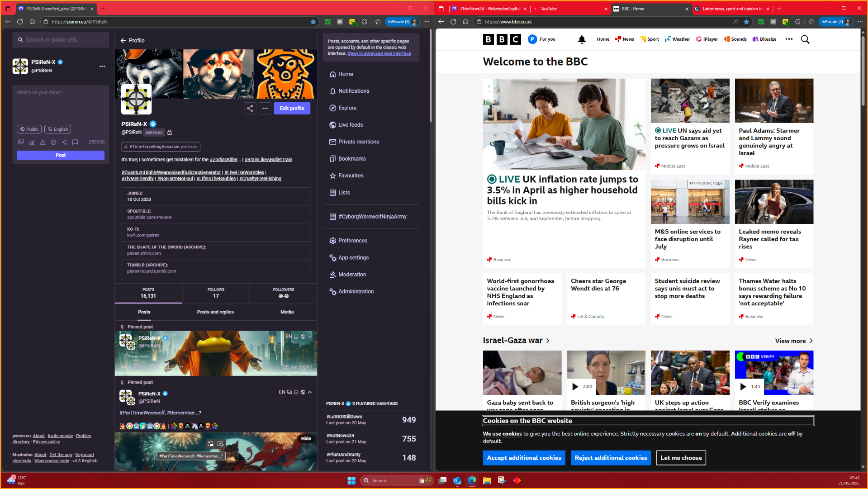Click the 'Let me choose' cookies button
Image resolution: width=868 pixels, height=489 pixels.
[x=681, y=458]
